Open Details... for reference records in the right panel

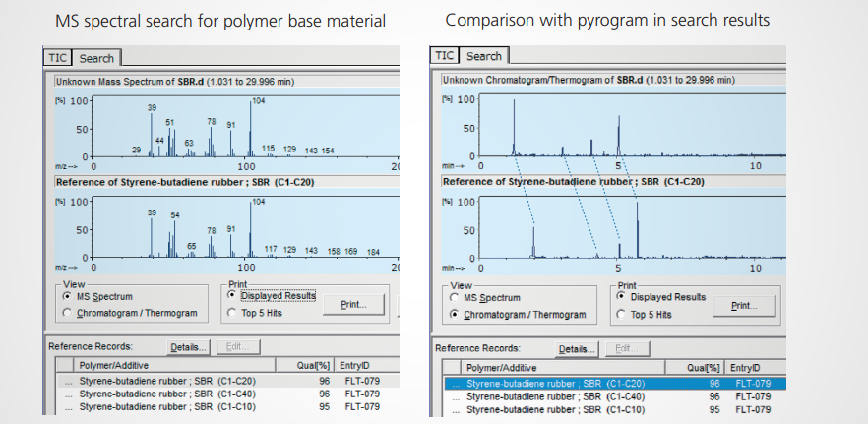pos(578,349)
